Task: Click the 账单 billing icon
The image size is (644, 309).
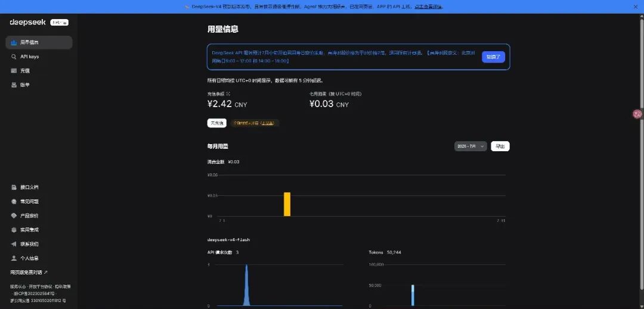Action: [14, 85]
